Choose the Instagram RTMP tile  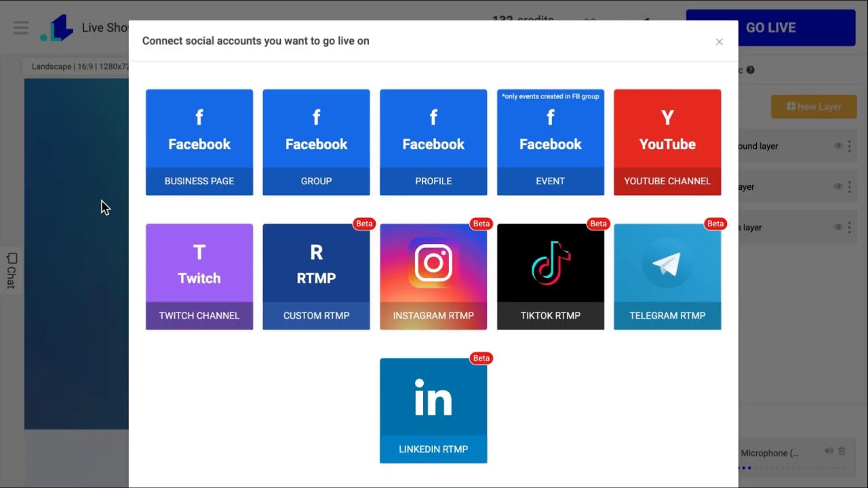[x=433, y=277]
